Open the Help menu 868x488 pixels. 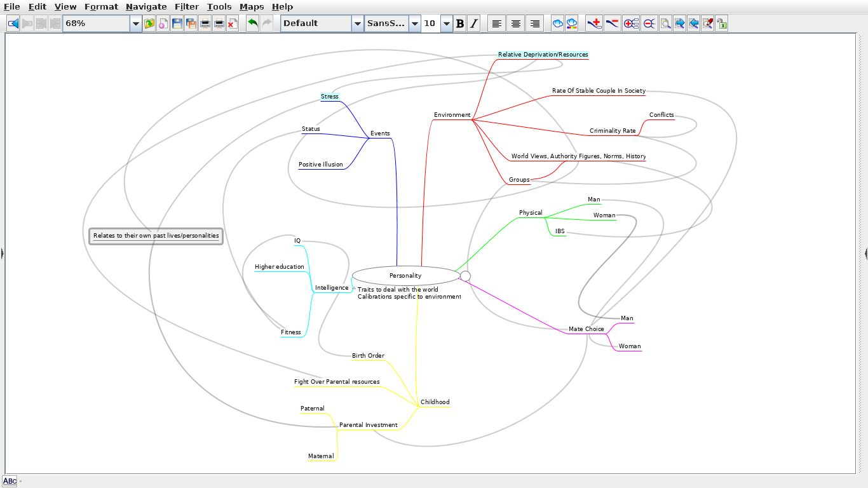[x=282, y=7]
